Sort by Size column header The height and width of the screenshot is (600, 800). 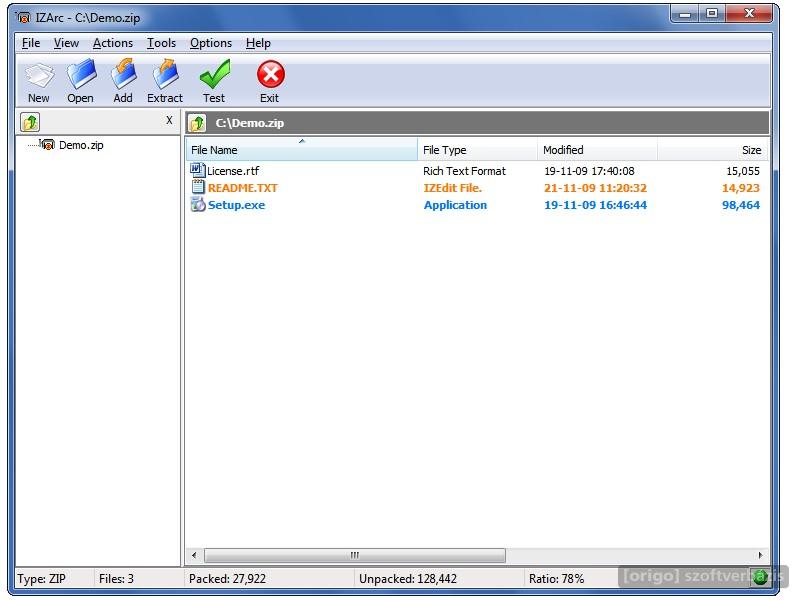click(713, 149)
